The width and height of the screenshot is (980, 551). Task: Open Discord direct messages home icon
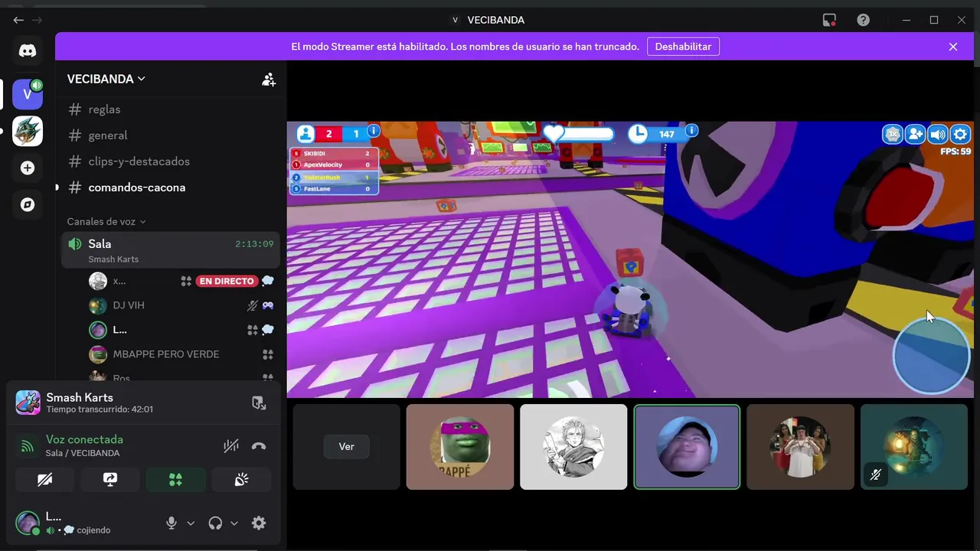click(28, 51)
